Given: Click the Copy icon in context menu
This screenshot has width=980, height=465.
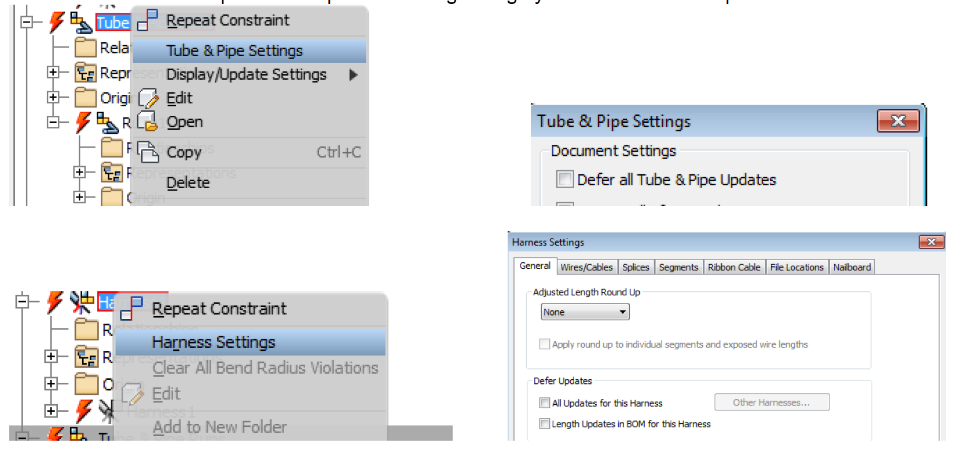Looking at the screenshot, I should click(x=148, y=152).
